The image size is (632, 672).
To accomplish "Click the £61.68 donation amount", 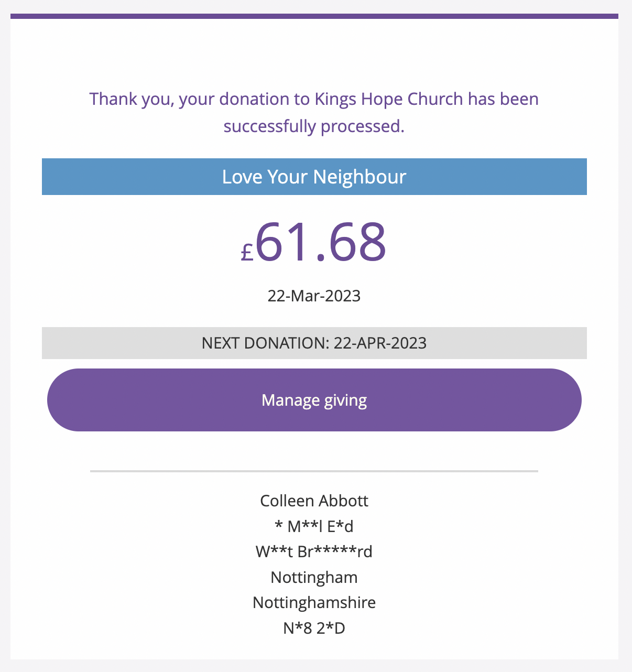I will (x=314, y=242).
